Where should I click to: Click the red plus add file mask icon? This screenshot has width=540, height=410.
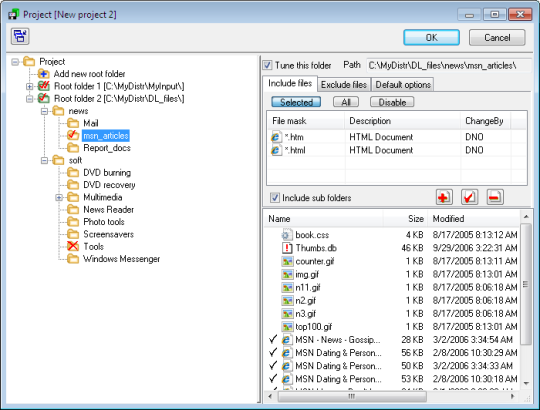(x=444, y=197)
